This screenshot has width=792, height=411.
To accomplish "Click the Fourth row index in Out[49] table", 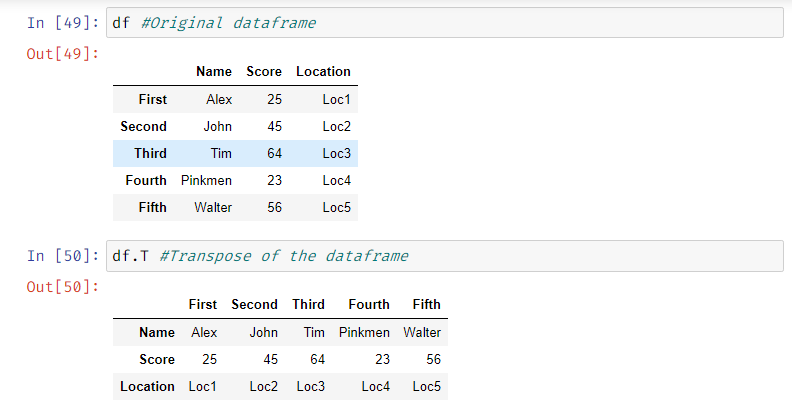I will (x=146, y=180).
